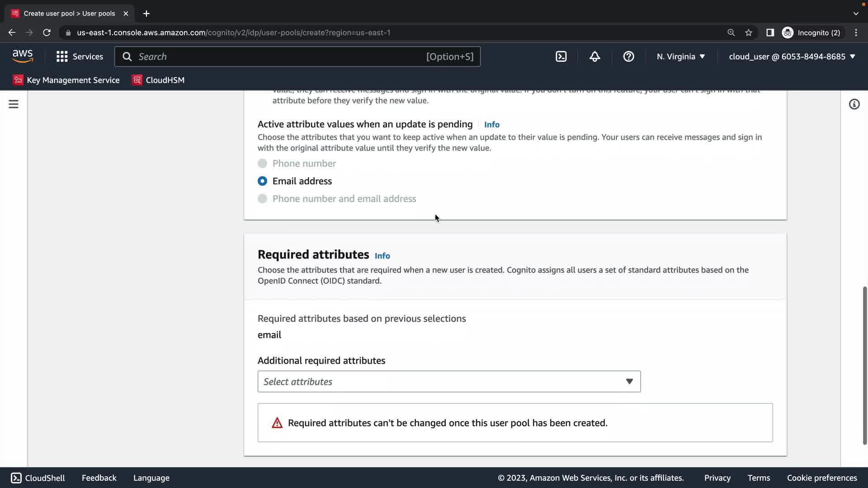The width and height of the screenshot is (868, 488).
Task: Expand the Select attributes dropdown
Action: pos(449,382)
